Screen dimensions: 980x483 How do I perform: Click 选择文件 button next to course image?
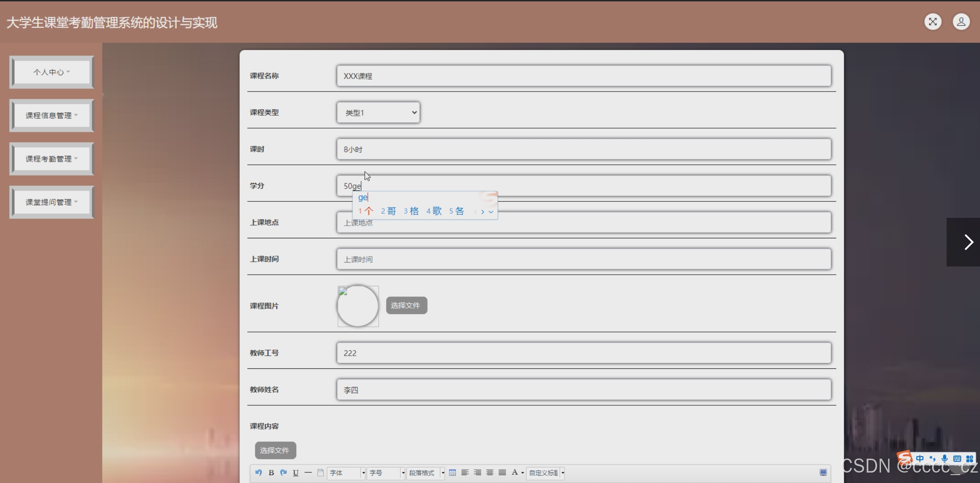(x=406, y=306)
